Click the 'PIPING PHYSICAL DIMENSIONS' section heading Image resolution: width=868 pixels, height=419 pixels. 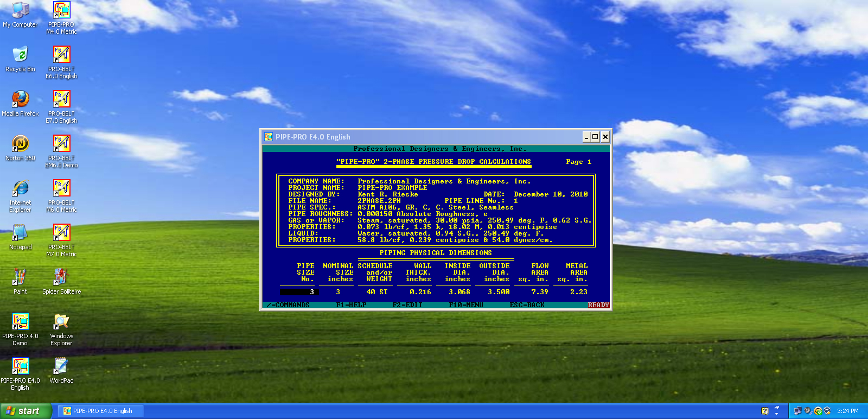click(436, 253)
